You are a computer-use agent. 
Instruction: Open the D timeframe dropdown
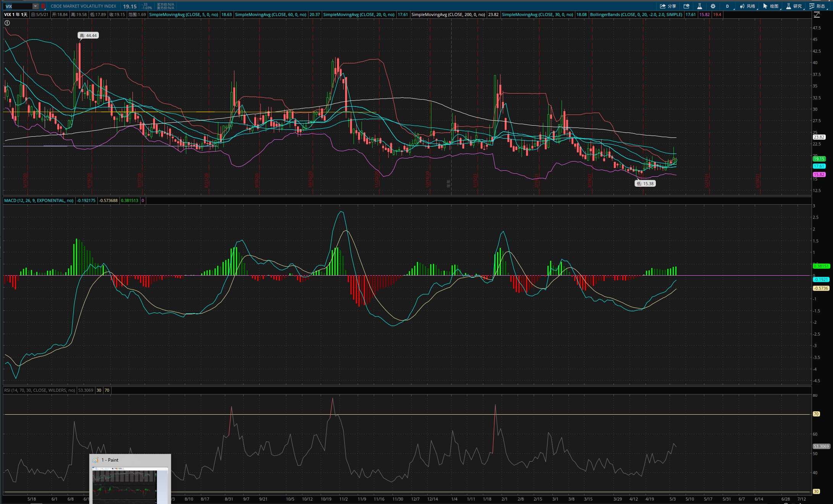pyautogui.click(x=728, y=6)
